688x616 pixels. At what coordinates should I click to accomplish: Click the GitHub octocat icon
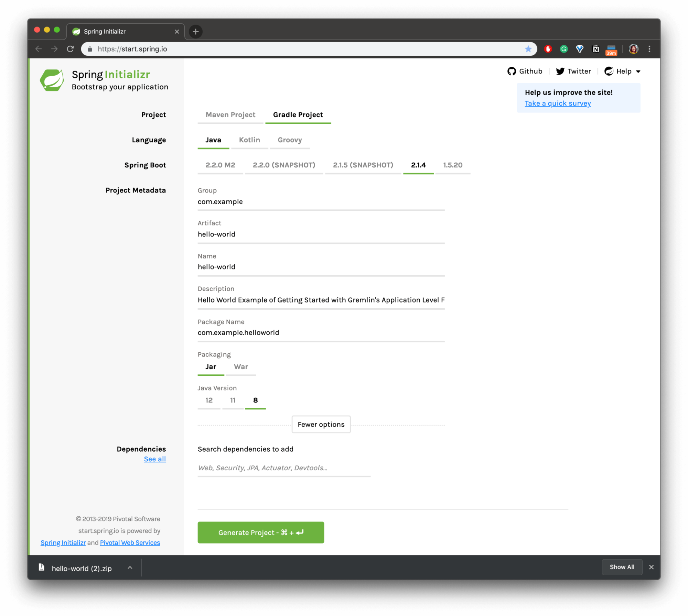[512, 71]
